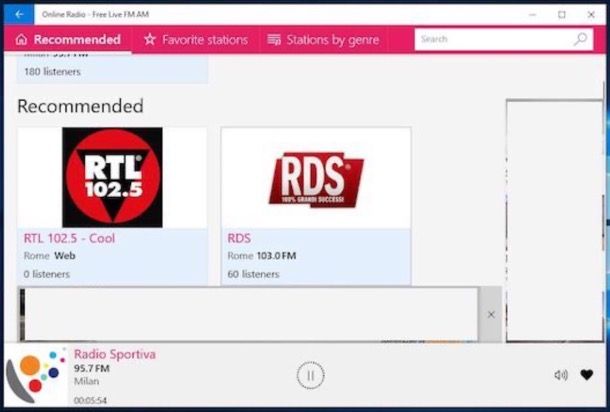
Task: Click the 95.7 FM frequency text in player
Action: (91, 368)
